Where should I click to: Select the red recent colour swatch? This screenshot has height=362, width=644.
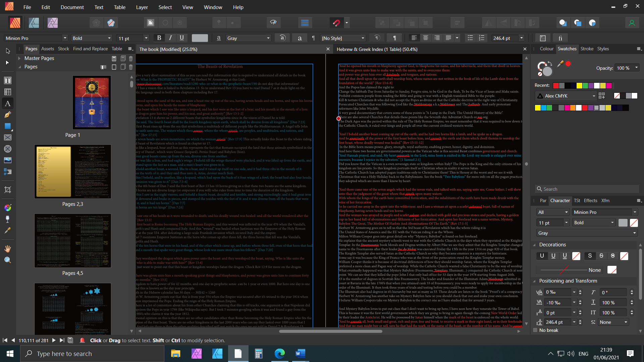(x=556, y=85)
